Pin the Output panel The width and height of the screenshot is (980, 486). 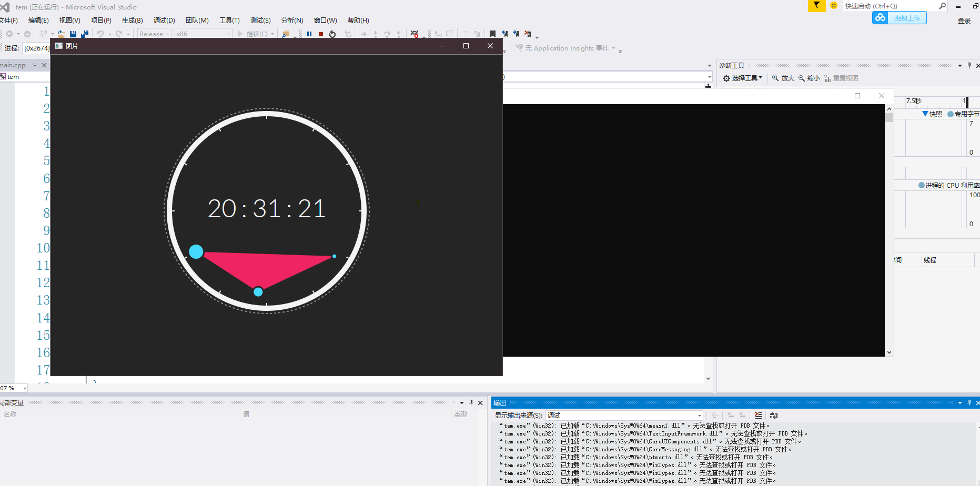pyautogui.click(x=969, y=402)
